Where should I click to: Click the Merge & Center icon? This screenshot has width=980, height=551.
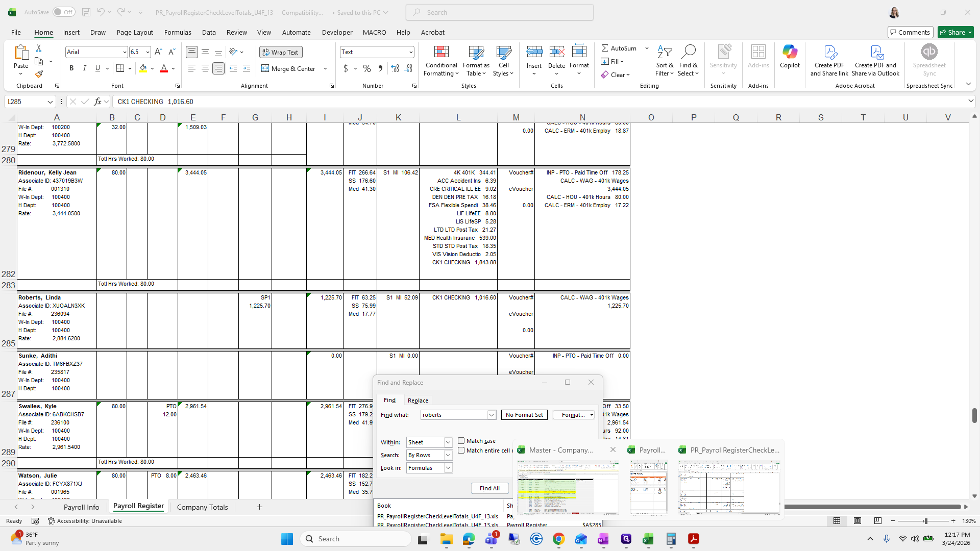coord(265,68)
